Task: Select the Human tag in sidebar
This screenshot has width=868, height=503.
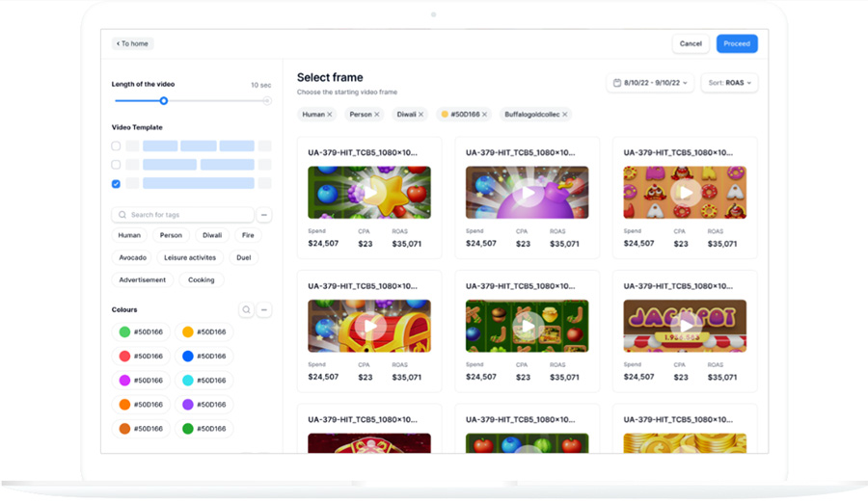Action: (129, 235)
